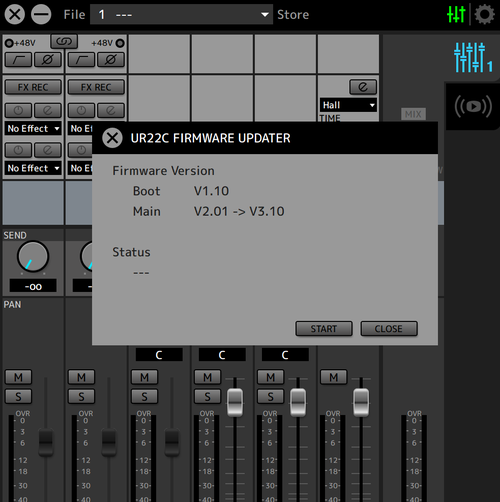This screenshot has height=502, width=500.
Task: Mute channel 1
Action: click(x=18, y=377)
